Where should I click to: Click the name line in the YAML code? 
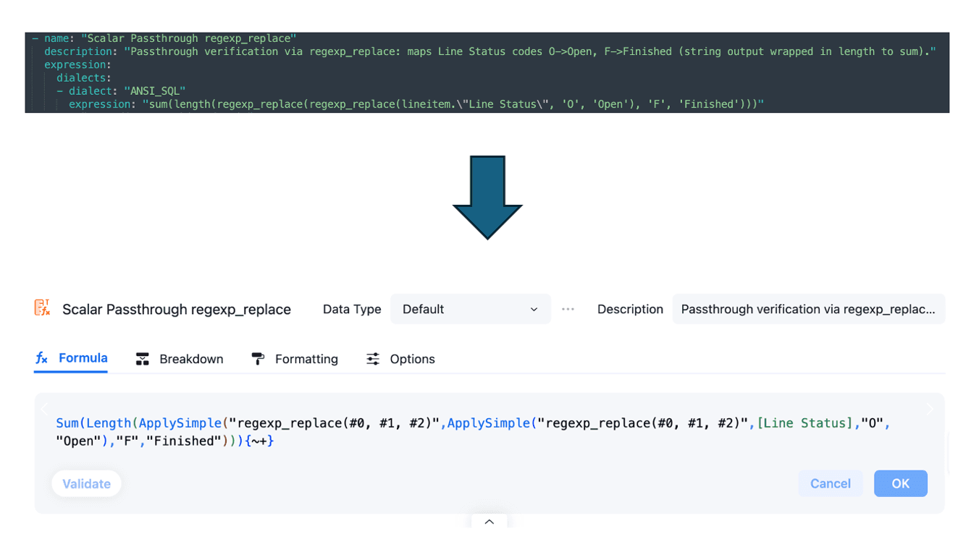[164, 38]
